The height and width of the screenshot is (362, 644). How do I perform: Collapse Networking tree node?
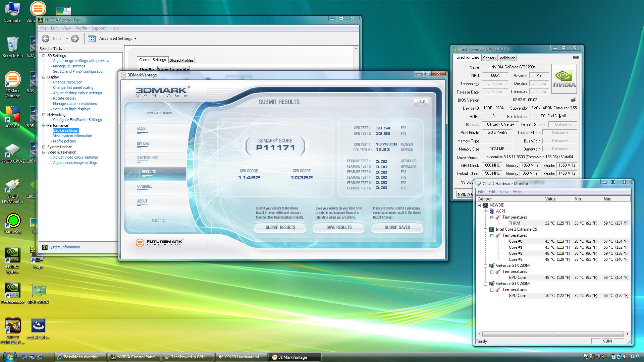coord(44,115)
